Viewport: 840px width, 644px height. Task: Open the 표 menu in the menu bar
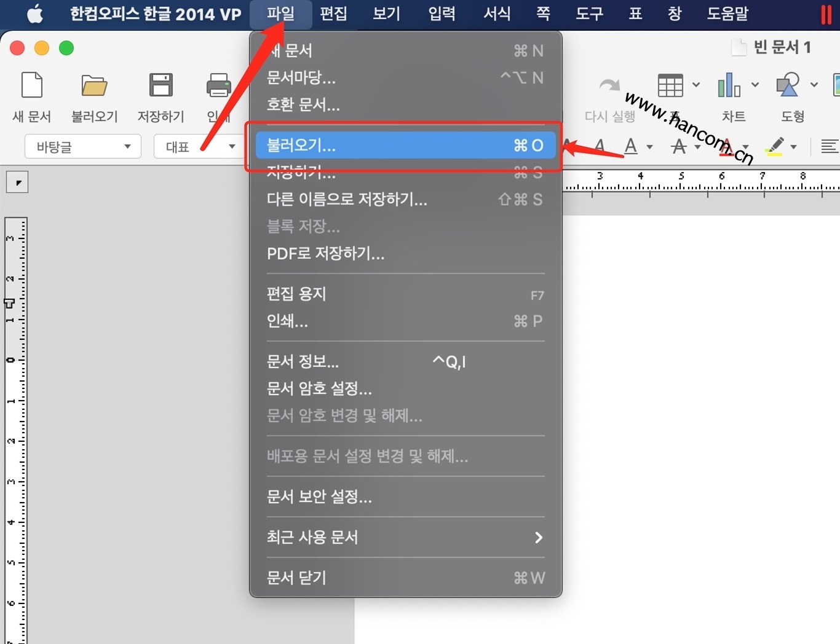[x=636, y=14]
